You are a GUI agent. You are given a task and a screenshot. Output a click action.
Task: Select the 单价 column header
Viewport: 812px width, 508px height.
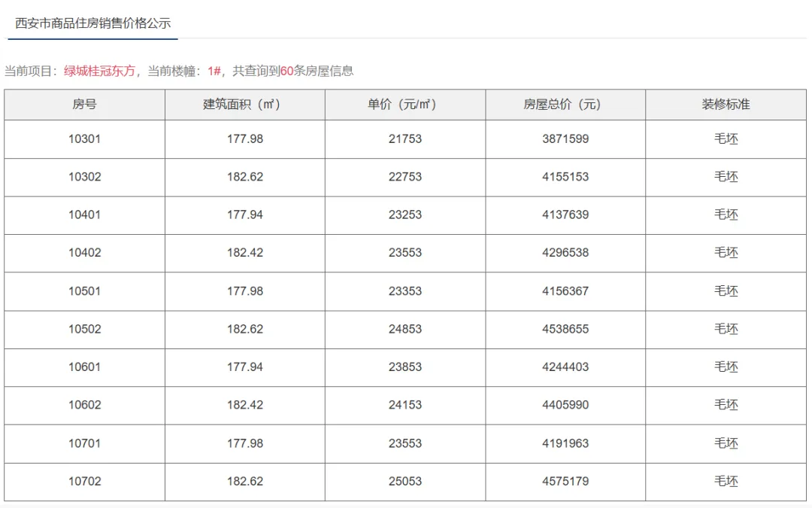(405, 105)
